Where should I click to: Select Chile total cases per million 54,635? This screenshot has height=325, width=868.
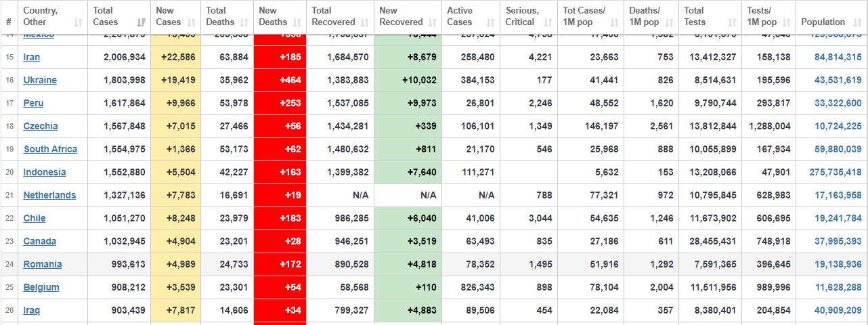coord(591,218)
